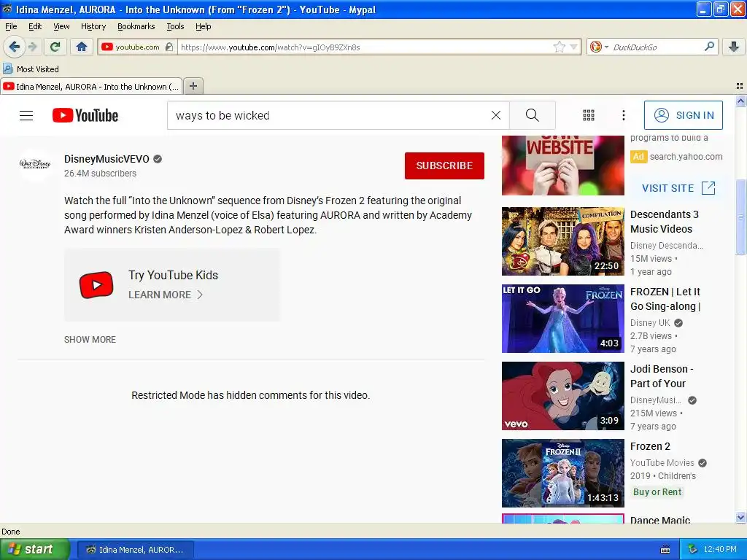747x560 pixels.
Task: Open the list all tabs button
Action: (x=740, y=86)
